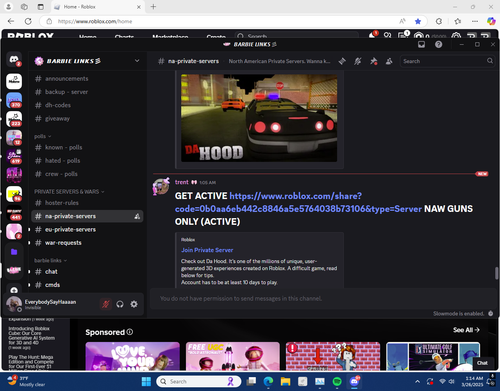Click trent's avatar in the chat
This screenshot has width=500, height=391.
tap(161, 187)
